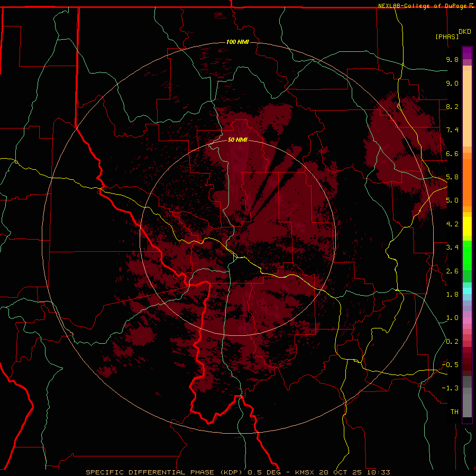Image resolution: width=476 pixels, height=476 pixels.
Task: Click the purple segment atop the color bar
Action: (x=467, y=53)
